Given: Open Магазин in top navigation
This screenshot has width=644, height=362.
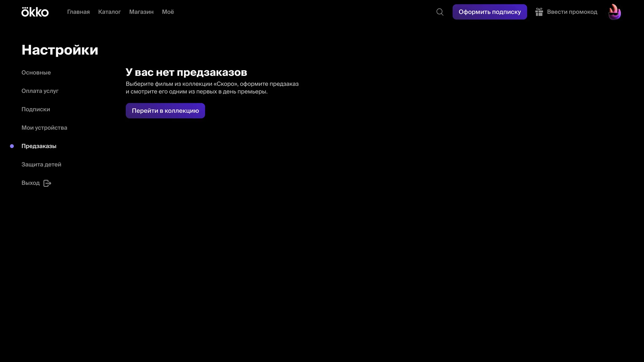Looking at the screenshot, I should pyautogui.click(x=141, y=12).
